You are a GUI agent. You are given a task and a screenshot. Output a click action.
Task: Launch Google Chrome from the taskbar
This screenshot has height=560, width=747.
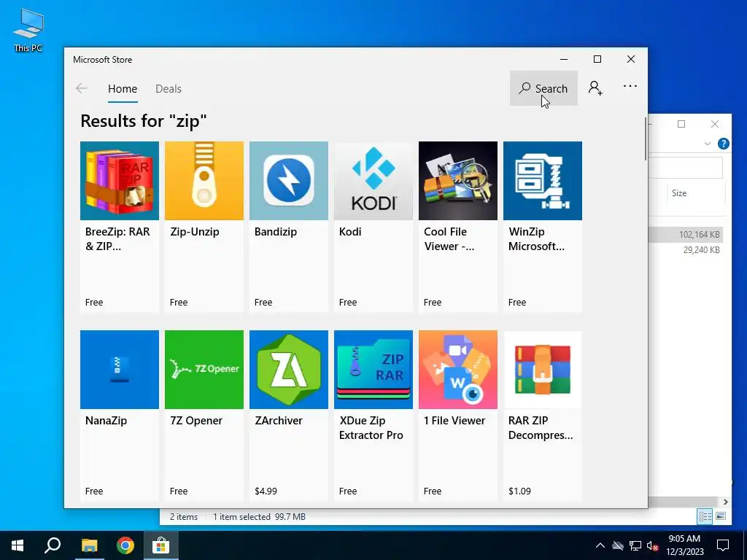[125, 545]
